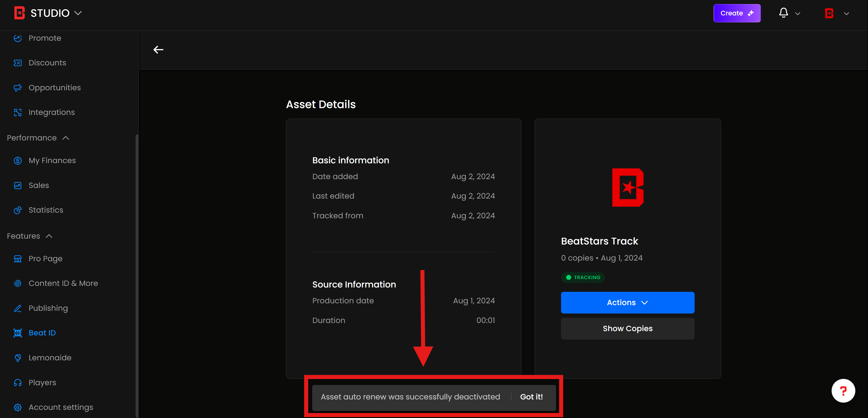Open the Studio switcher chevron
Screen dimensions: 868x418
[x=78, y=13]
